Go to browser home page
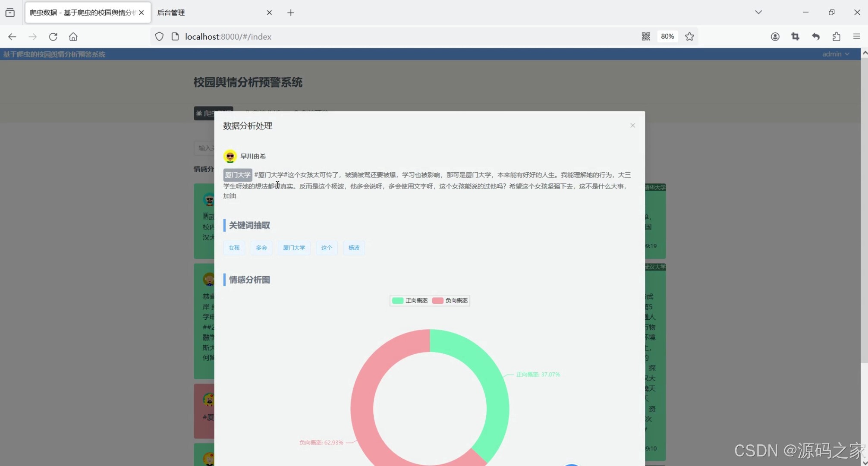The width and height of the screenshot is (868, 466). pos(73,37)
